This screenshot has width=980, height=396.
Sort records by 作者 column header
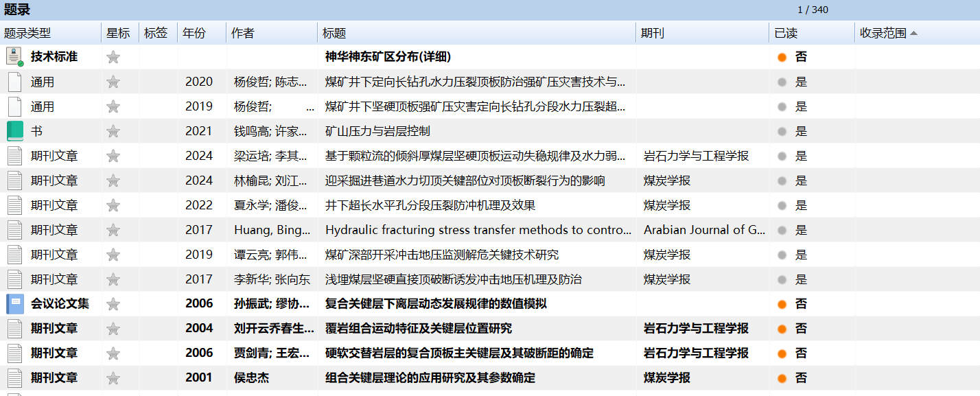click(243, 33)
